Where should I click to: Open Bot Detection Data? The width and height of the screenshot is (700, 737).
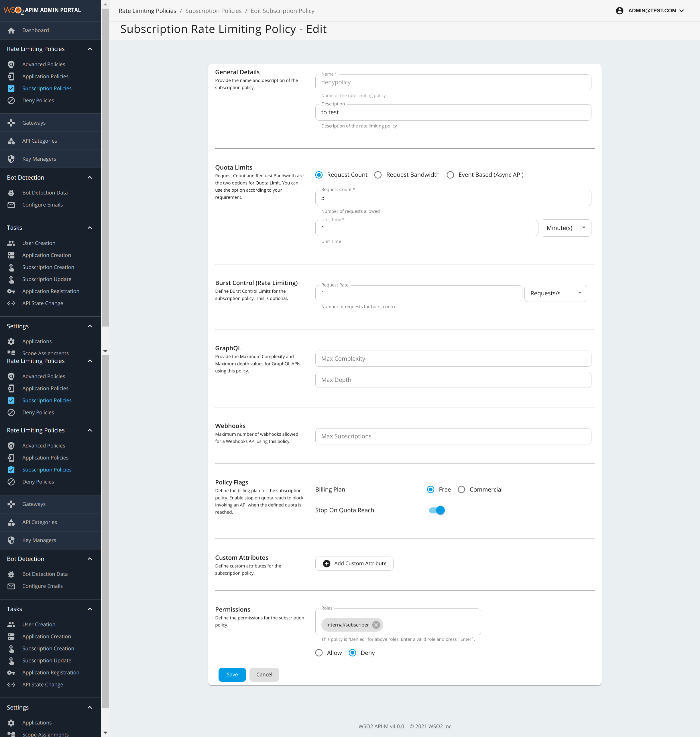45,192
